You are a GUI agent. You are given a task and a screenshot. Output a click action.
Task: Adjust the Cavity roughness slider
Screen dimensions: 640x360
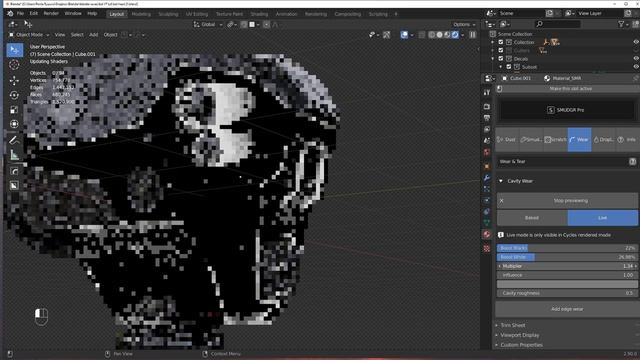click(567, 293)
